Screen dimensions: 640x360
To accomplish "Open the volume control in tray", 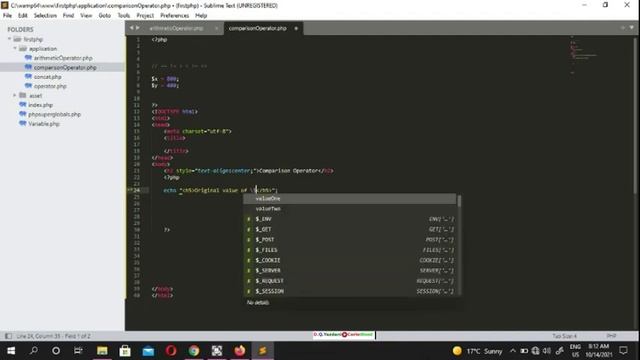I will [x=547, y=351].
